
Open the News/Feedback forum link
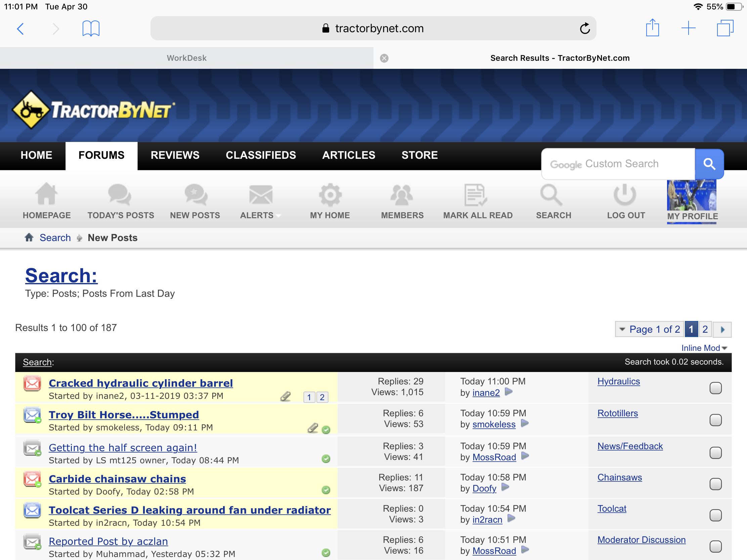click(630, 446)
